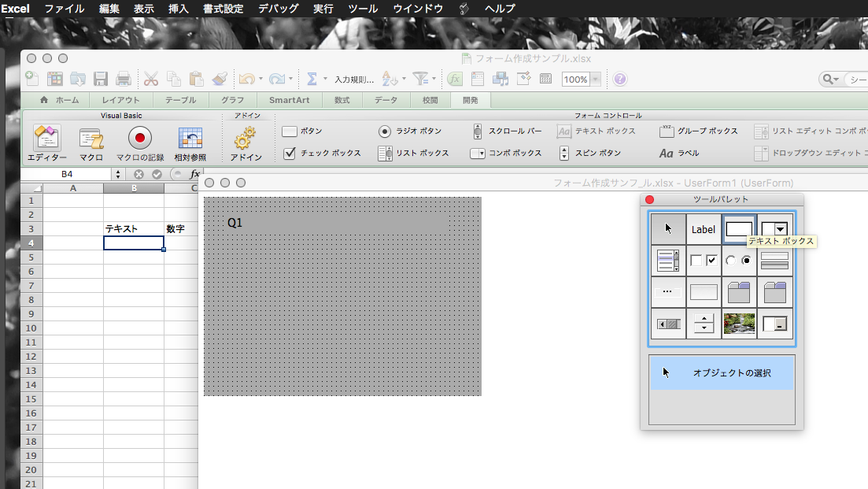Pick the Image control in the tool palette

[x=739, y=324]
